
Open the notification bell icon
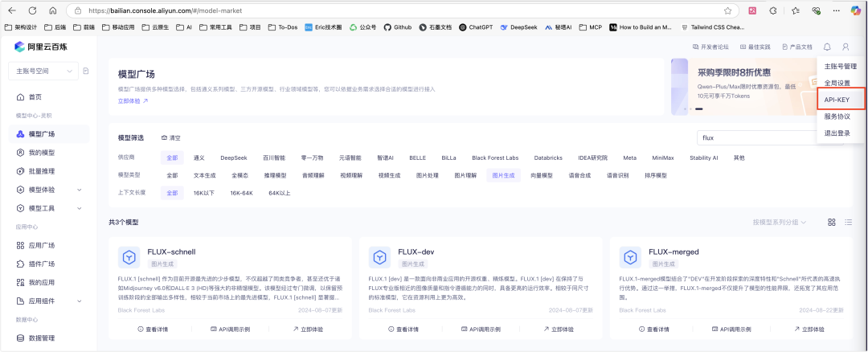click(x=827, y=47)
